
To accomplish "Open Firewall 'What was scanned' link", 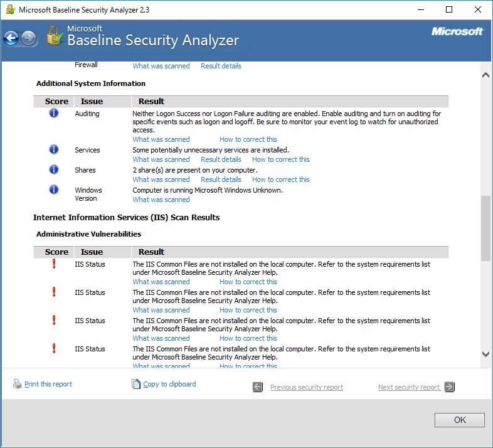I will (x=161, y=66).
